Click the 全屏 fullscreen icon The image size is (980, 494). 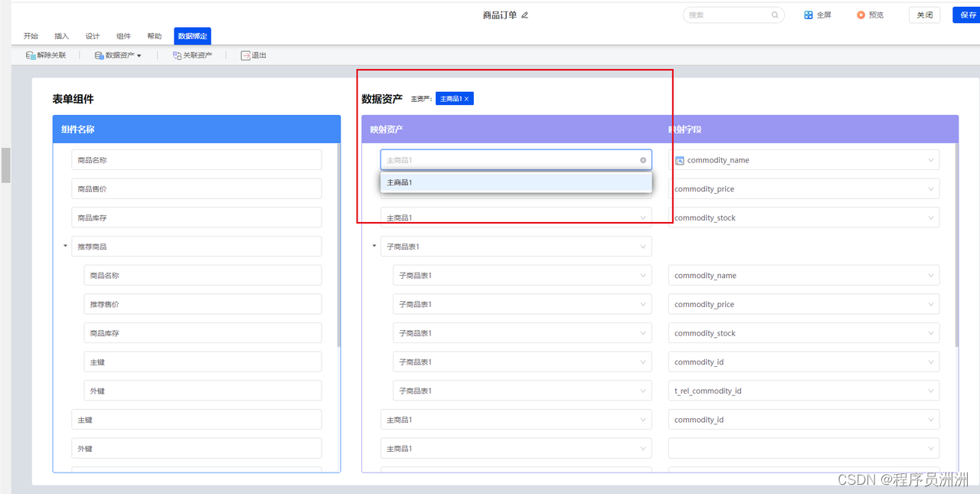[x=808, y=15]
